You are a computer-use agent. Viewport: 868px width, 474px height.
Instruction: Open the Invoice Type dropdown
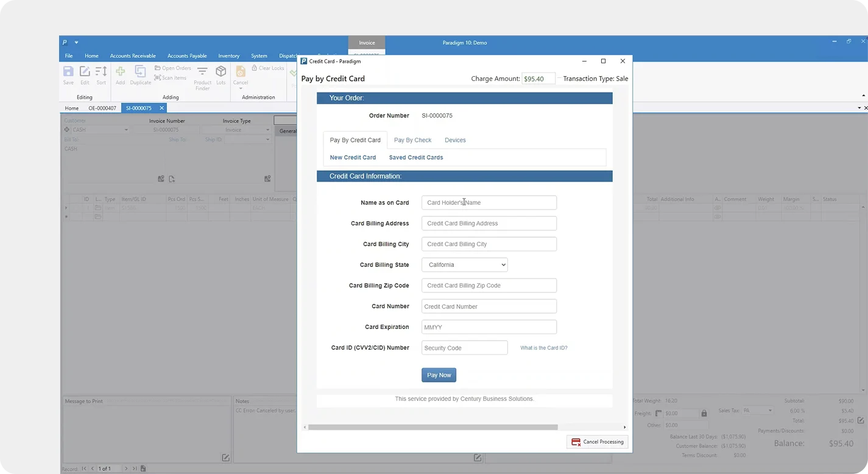point(267,130)
